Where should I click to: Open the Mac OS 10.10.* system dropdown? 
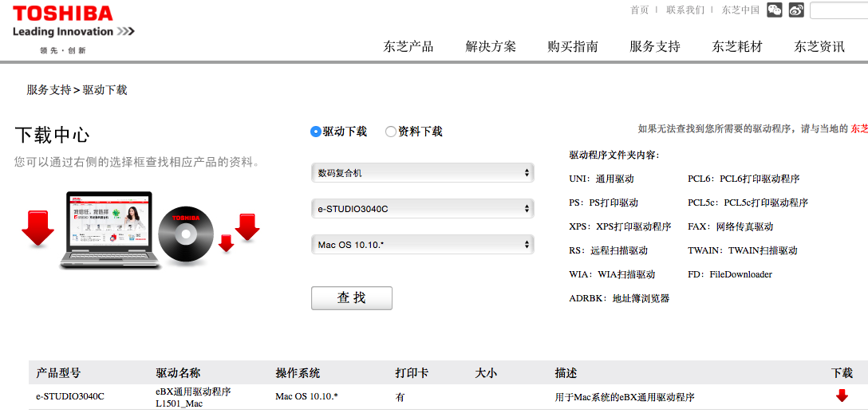(x=422, y=245)
